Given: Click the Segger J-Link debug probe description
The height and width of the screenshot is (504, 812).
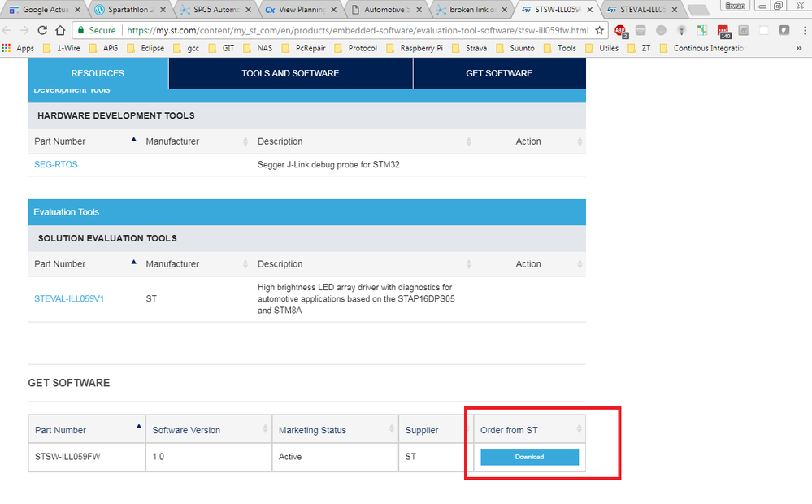Looking at the screenshot, I should pyautogui.click(x=328, y=165).
